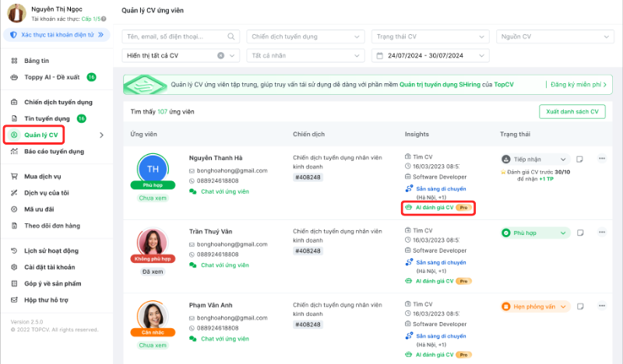The width and height of the screenshot is (623, 364).
Task: Open Chiến dịch tuyển dụng filter dropdown
Action: [x=305, y=37]
